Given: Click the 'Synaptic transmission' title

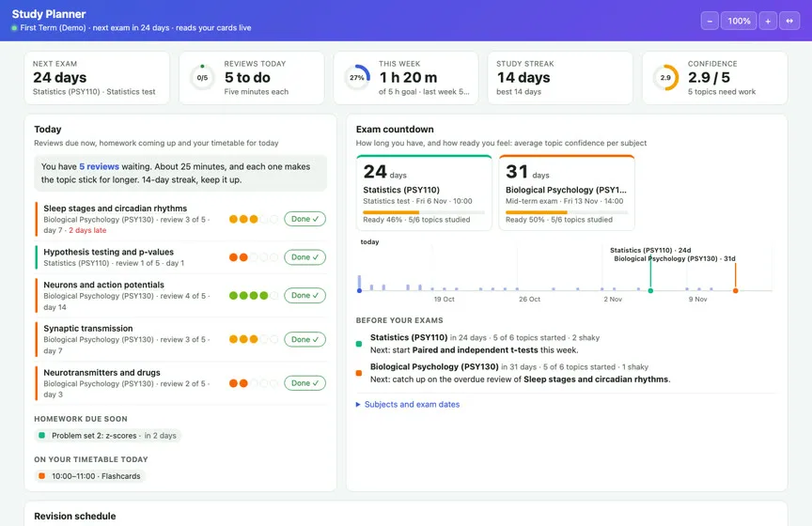Looking at the screenshot, I should tap(88, 328).
